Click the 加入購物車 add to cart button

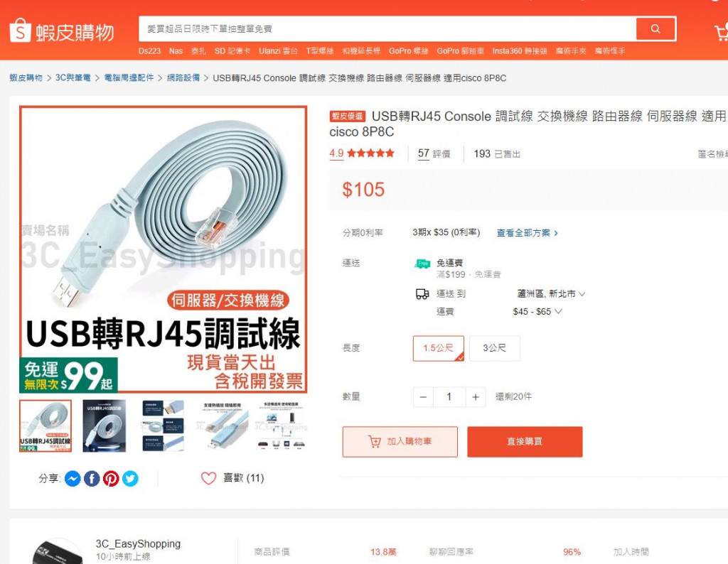pyautogui.click(x=400, y=442)
